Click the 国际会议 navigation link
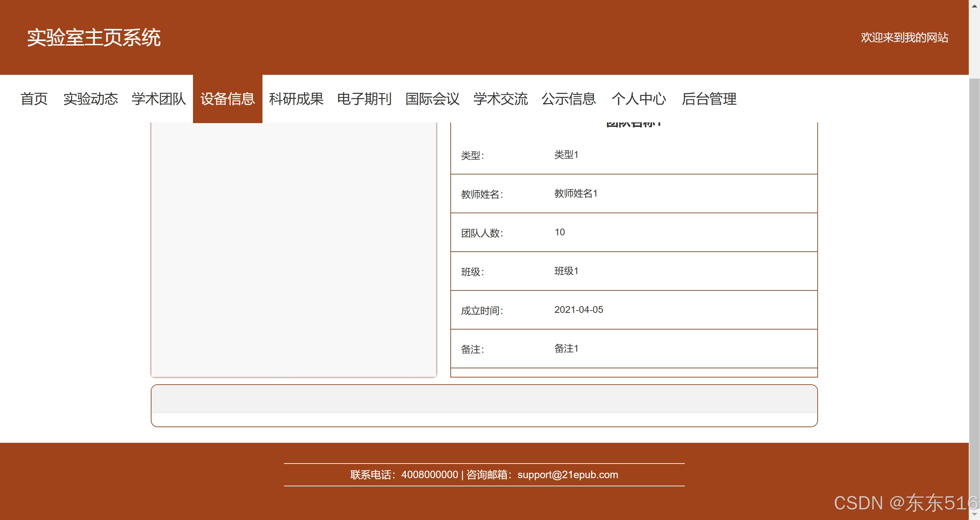This screenshot has height=520, width=980. coord(432,99)
